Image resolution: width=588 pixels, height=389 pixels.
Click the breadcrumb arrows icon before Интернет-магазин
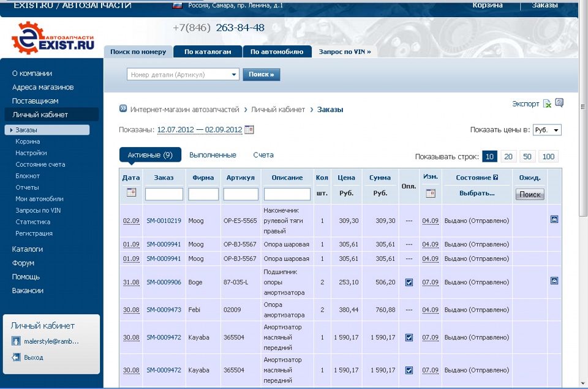pyautogui.click(x=123, y=109)
